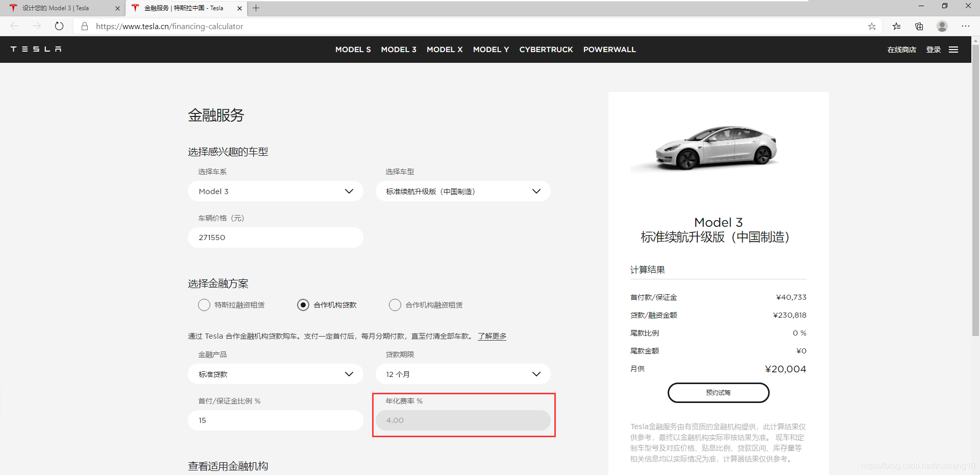Click the 金融服务 page title
The height and width of the screenshot is (475, 980).
click(216, 115)
